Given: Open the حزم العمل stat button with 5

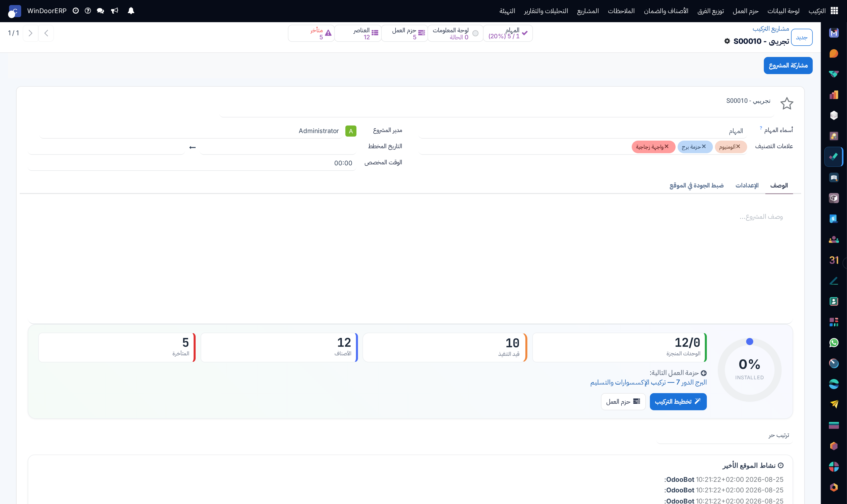Looking at the screenshot, I should click(x=404, y=33).
